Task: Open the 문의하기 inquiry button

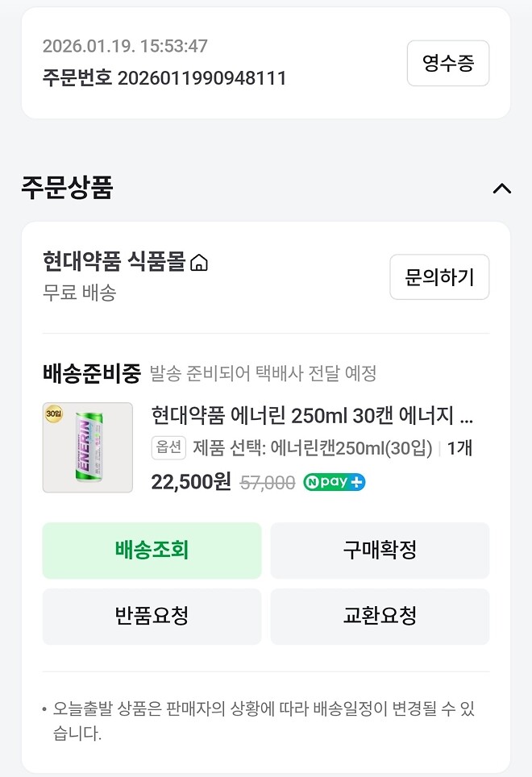Action: click(439, 276)
